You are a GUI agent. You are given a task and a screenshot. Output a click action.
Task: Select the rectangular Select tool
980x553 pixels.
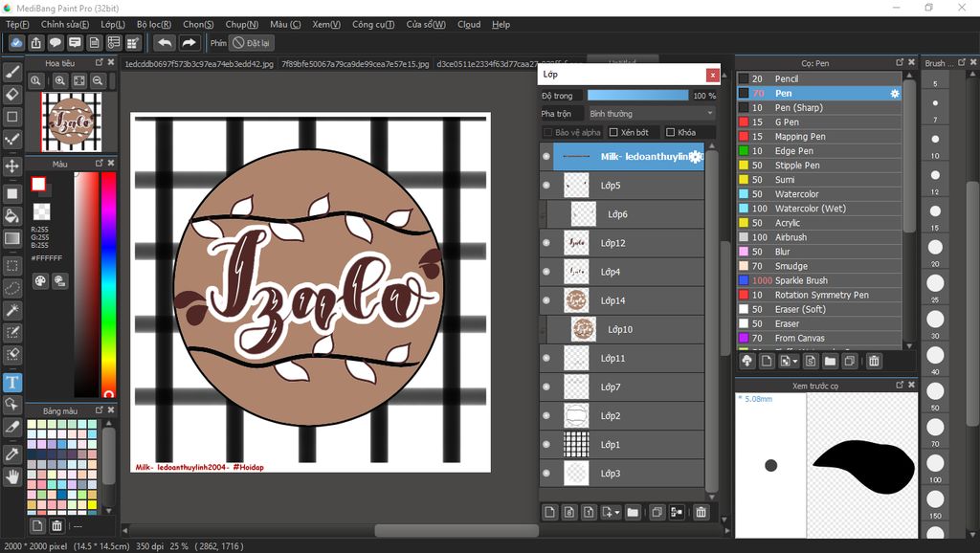pos(11,266)
